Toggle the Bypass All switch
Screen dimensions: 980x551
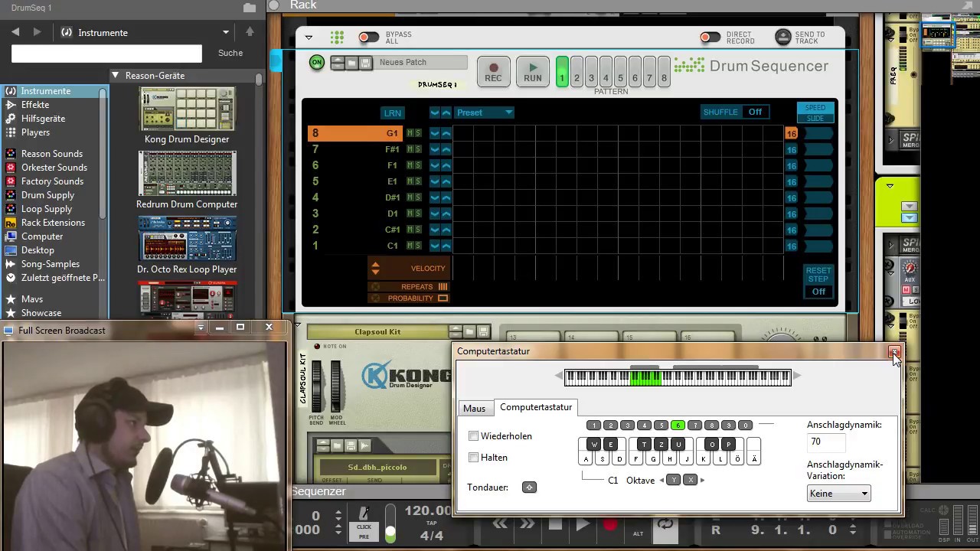tap(369, 37)
